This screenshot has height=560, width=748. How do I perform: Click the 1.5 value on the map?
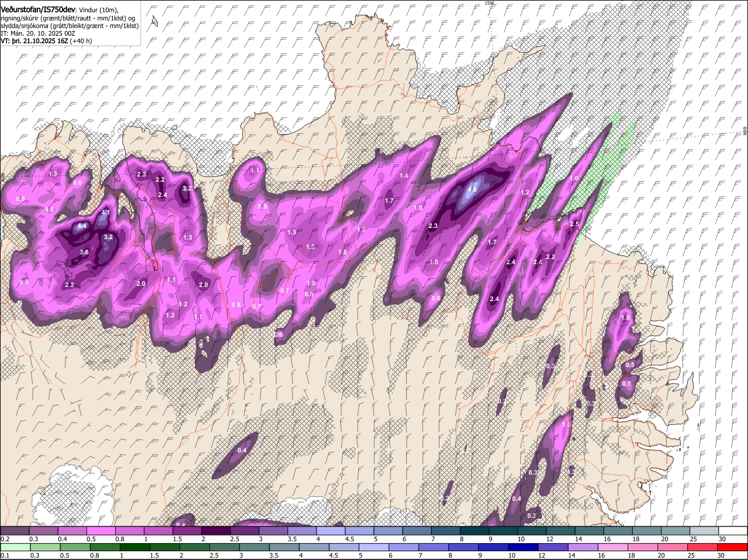434,262
